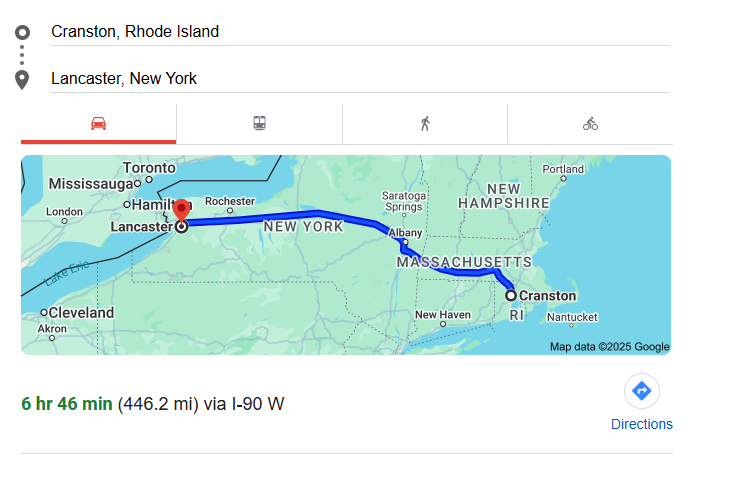Switch to walking travel mode
Screen dimensions: 730x491
425,123
